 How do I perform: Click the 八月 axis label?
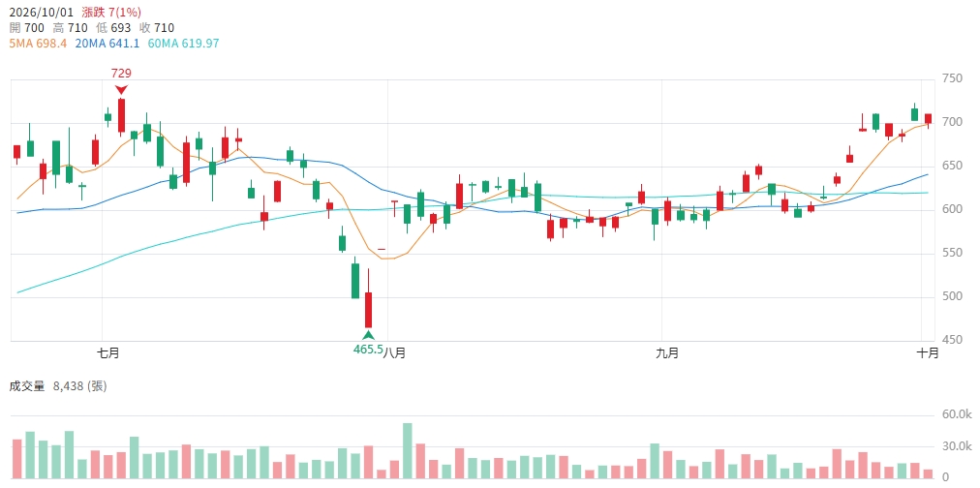pos(393,352)
